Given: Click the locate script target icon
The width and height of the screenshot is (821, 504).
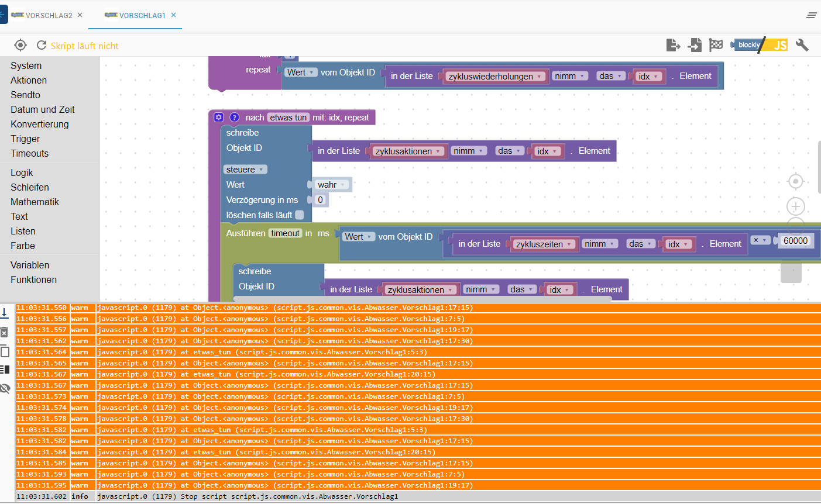Looking at the screenshot, I should 20,45.
